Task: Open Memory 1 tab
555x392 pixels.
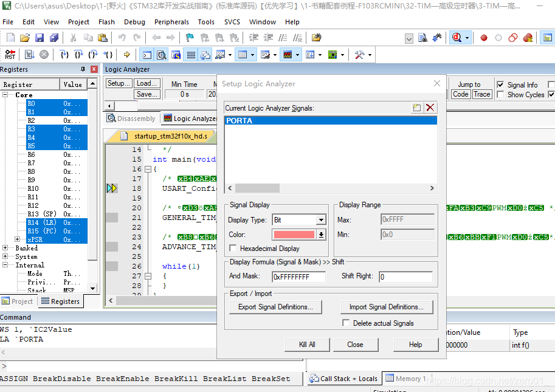Action: pyautogui.click(x=405, y=379)
